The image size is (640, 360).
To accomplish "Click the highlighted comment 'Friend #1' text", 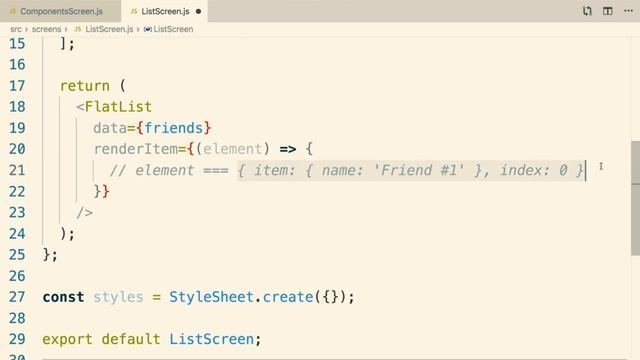I will [x=419, y=170].
